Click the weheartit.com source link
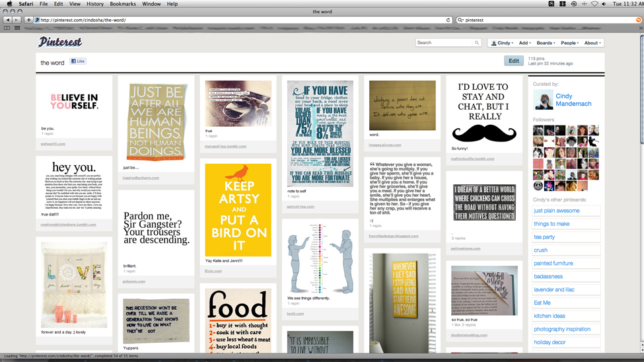Screen dimensions: 644x362 [53, 144]
